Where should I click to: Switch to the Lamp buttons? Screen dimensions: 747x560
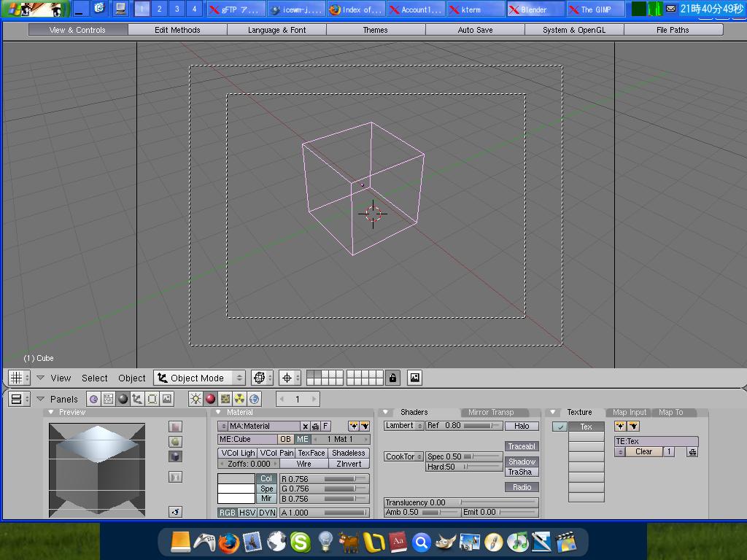[196, 399]
